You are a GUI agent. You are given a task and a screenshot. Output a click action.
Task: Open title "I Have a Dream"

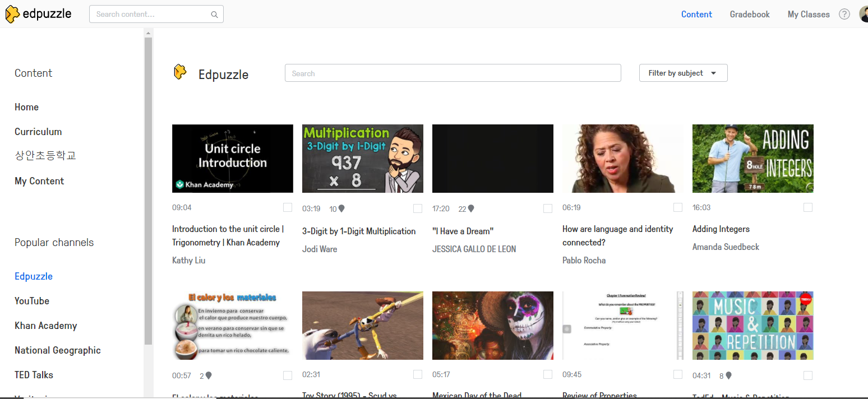tap(463, 231)
